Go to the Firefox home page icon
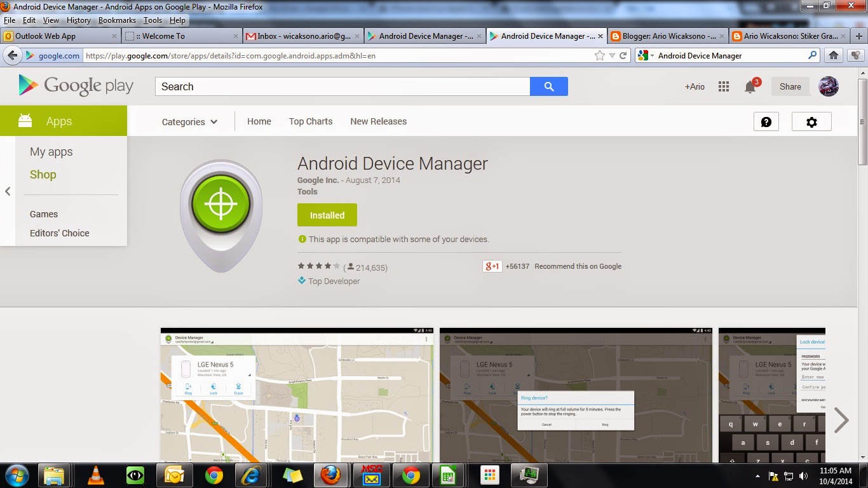868x488 pixels. (834, 55)
